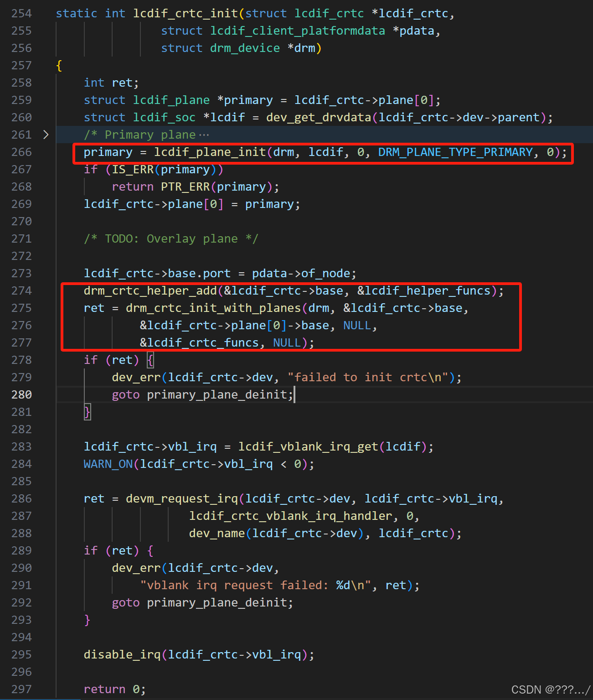The image size is (593, 700).
Task: Collapse the lcdif_crtc_init function via gutter chevron
Action: (46, 13)
